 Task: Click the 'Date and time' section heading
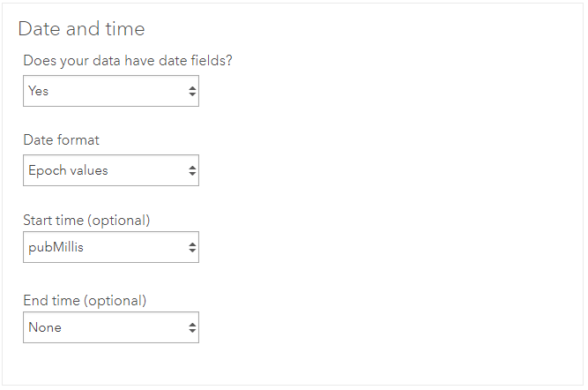pyautogui.click(x=81, y=28)
